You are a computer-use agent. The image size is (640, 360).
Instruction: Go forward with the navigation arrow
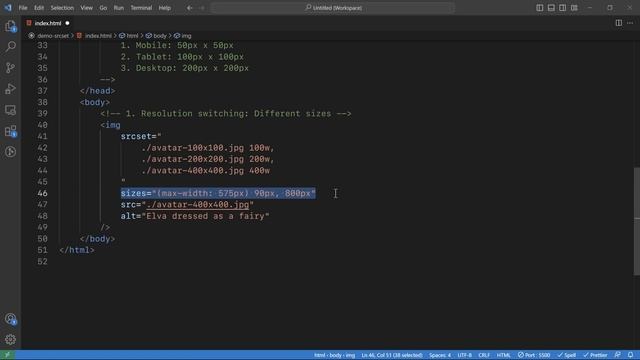202,8
